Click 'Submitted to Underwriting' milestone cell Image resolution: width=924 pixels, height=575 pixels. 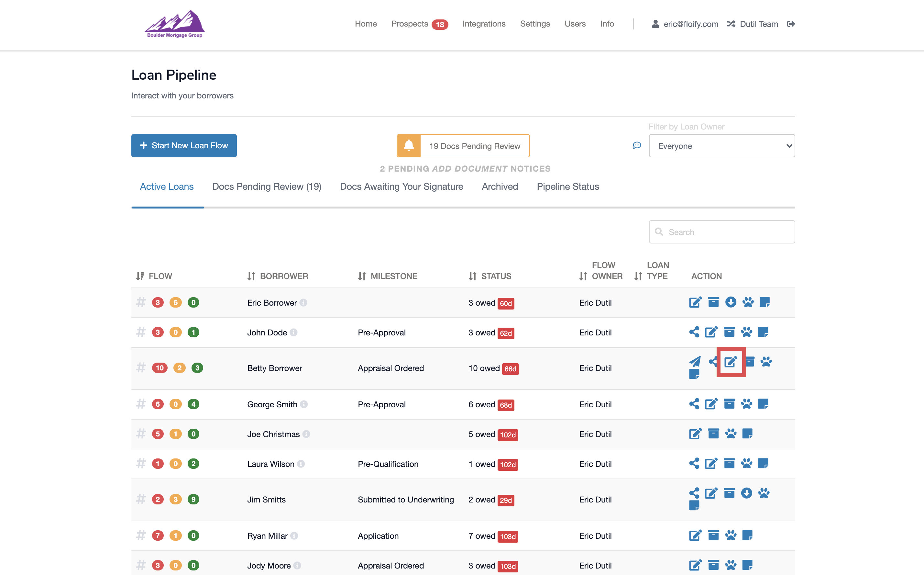click(x=406, y=500)
